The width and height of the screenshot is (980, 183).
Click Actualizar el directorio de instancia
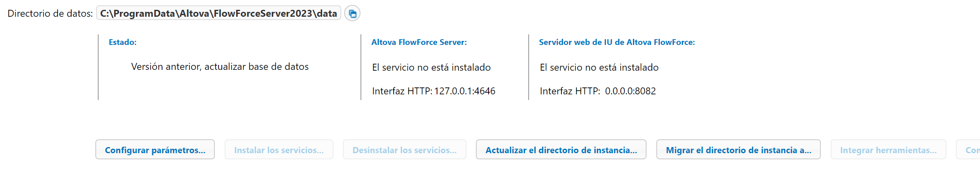tap(561, 150)
